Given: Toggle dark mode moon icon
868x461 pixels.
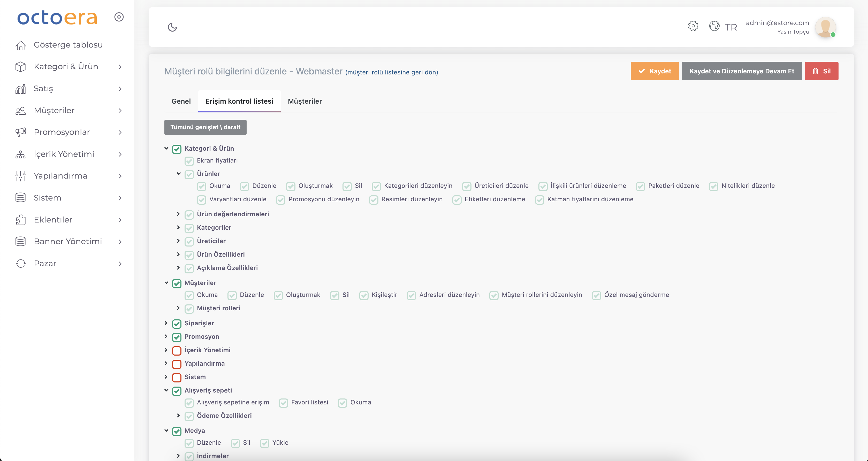Looking at the screenshot, I should click(x=172, y=27).
